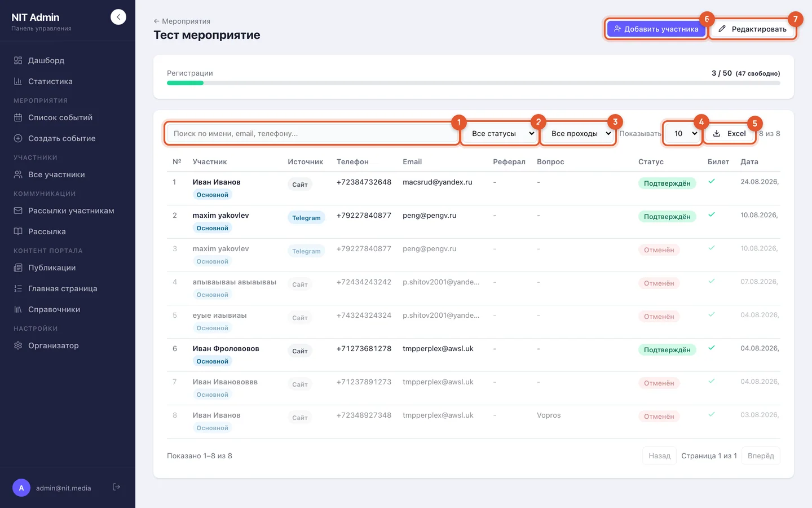Click the logout icon next to admin@nit.media
The height and width of the screenshot is (508, 812).
click(116, 487)
